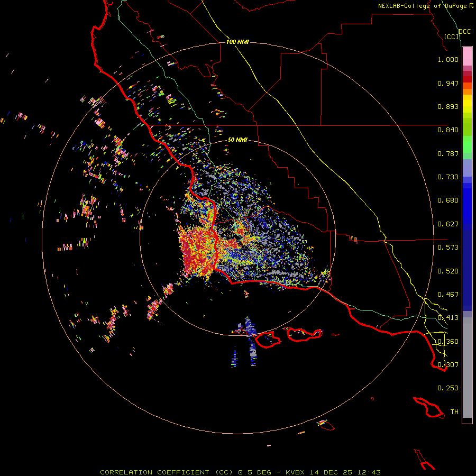Click the [CC] legend label
The width and height of the screenshot is (476, 476).
452,36
